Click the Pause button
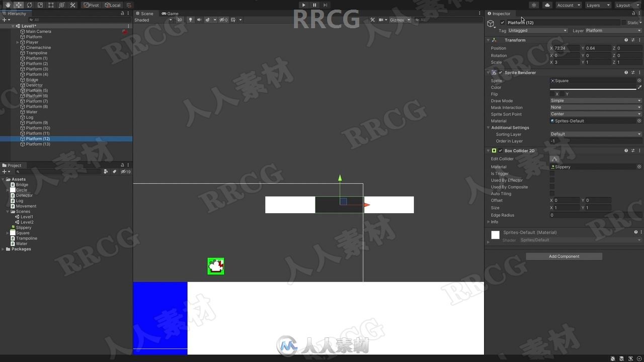 pyautogui.click(x=314, y=5)
